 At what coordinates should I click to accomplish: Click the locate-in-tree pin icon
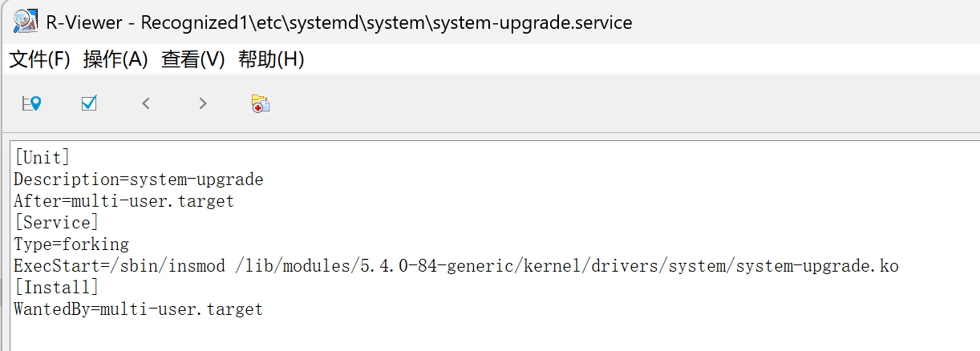click(x=31, y=103)
